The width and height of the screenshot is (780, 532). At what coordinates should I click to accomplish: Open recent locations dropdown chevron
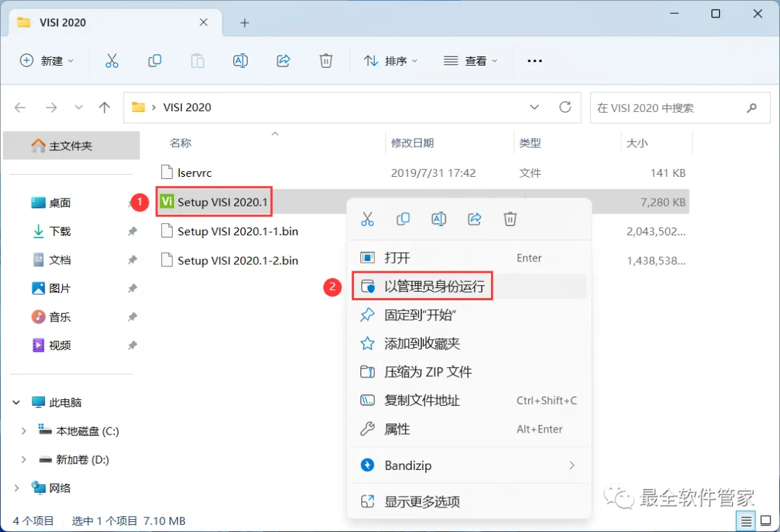pyautogui.click(x=79, y=108)
